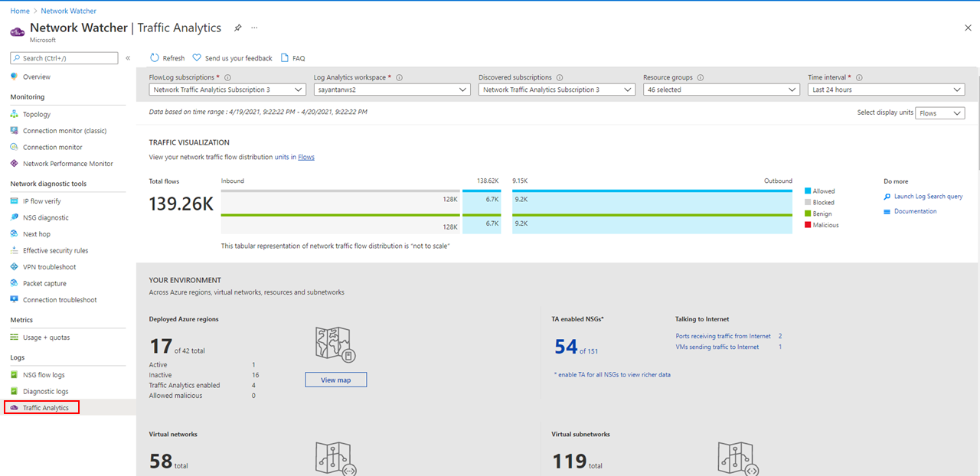Click the NSG diagnostic icon
The width and height of the screenshot is (980, 476).
point(15,217)
